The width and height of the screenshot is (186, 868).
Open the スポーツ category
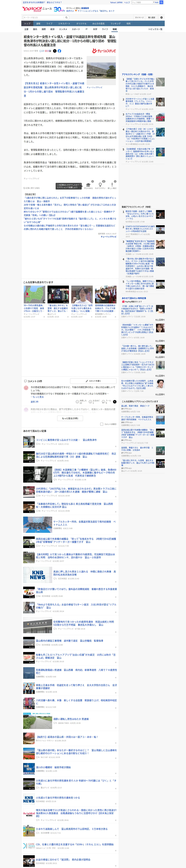click(76, 29)
